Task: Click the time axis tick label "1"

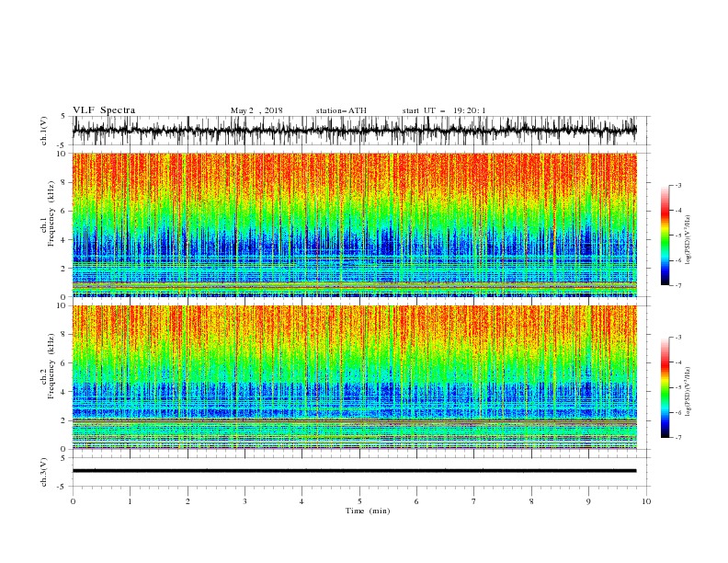Action: pyautogui.click(x=130, y=501)
